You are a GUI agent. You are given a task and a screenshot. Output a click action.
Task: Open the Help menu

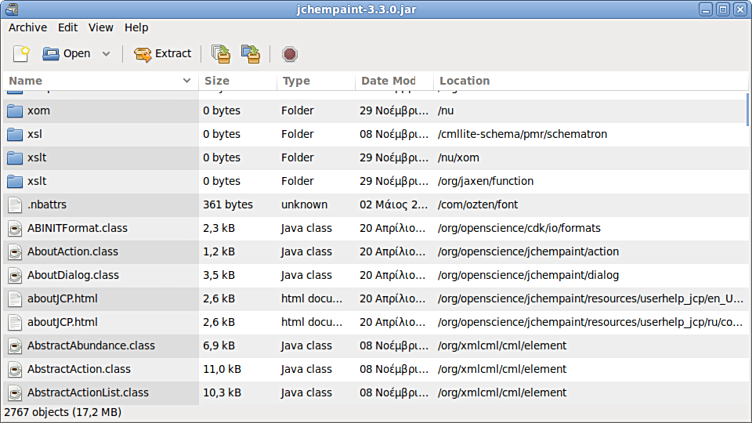click(136, 28)
